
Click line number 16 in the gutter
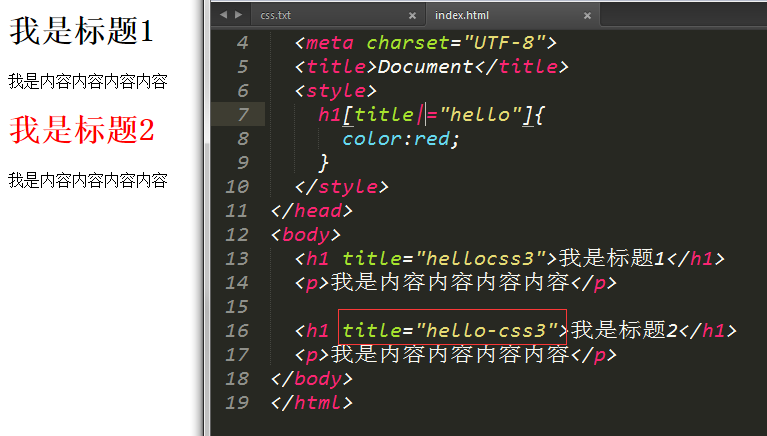click(237, 330)
